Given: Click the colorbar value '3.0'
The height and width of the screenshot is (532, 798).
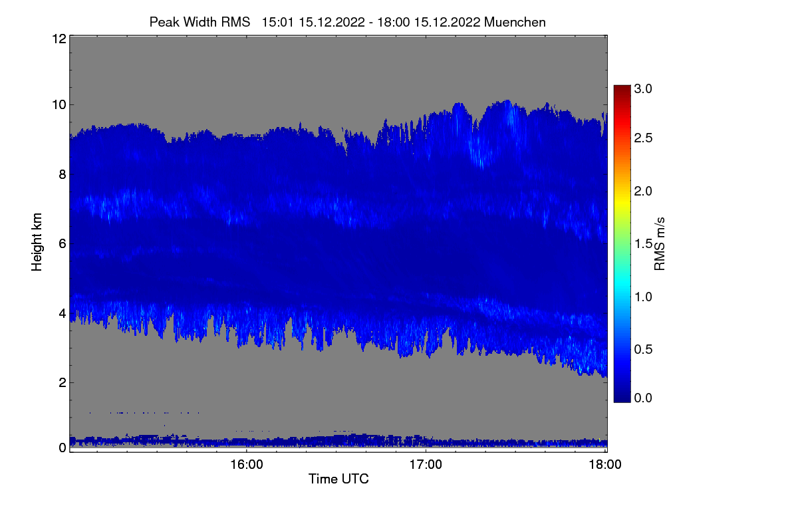Looking at the screenshot, I should (x=643, y=88).
